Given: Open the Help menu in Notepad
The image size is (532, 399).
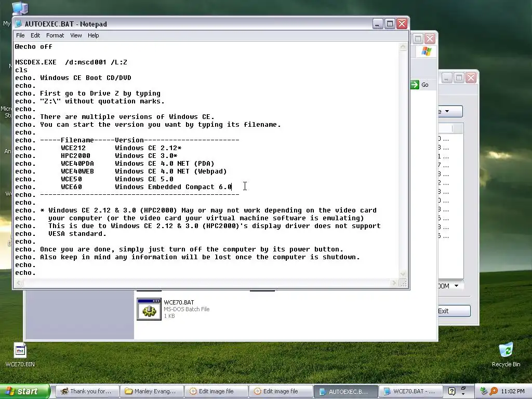Looking at the screenshot, I should click(x=94, y=35).
